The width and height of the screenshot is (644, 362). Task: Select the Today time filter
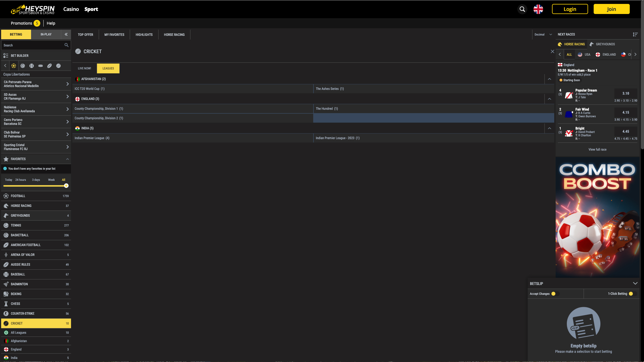[x=8, y=180]
